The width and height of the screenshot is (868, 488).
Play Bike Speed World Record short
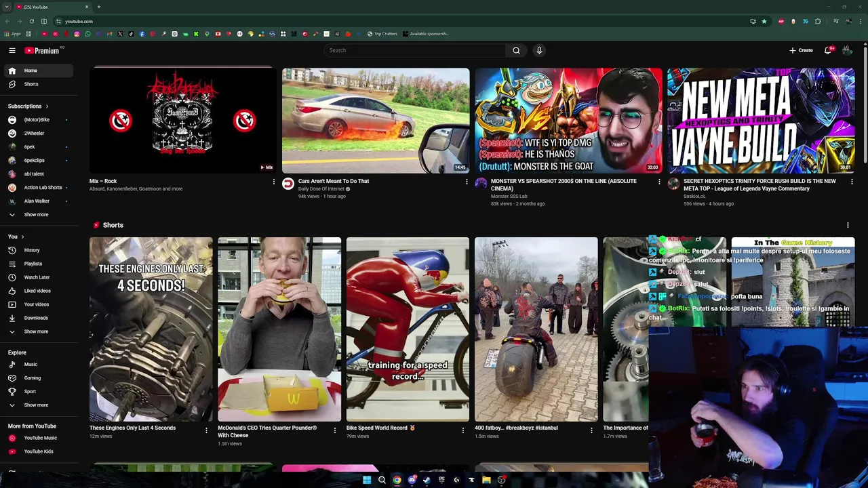(408, 329)
